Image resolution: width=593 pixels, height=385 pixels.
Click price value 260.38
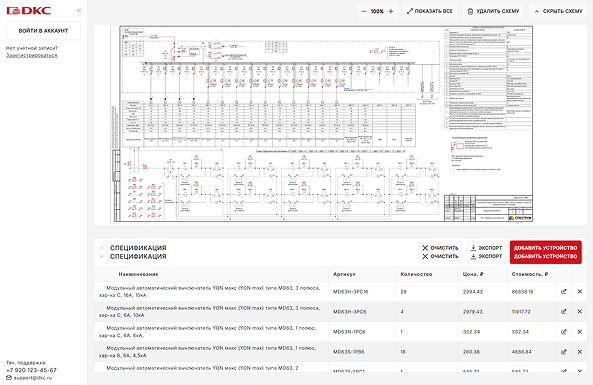471,352
